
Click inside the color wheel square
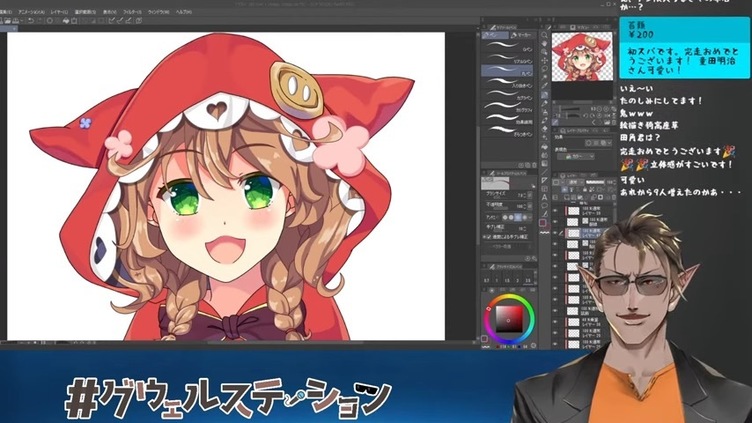[509, 320]
